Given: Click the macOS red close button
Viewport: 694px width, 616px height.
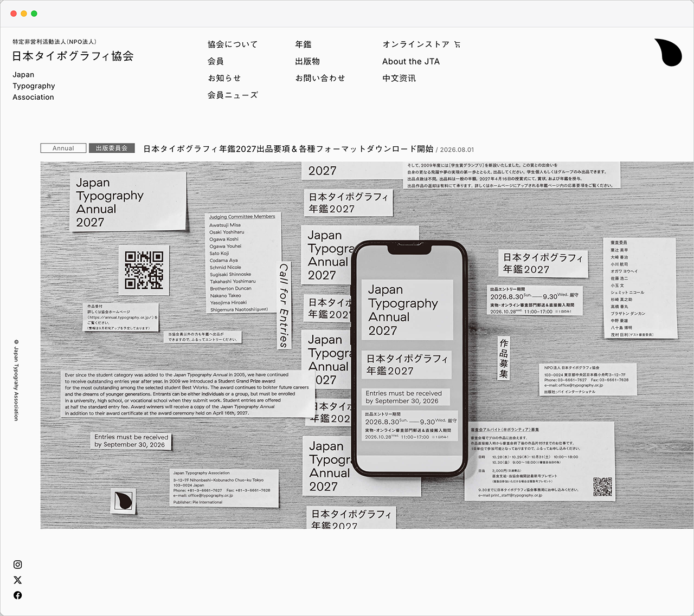Looking at the screenshot, I should pyautogui.click(x=14, y=14).
